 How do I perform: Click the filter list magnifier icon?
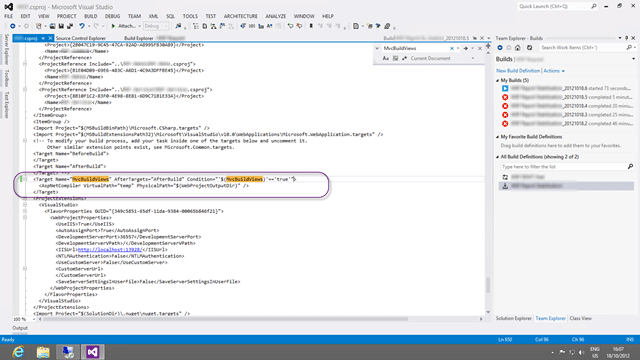pyautogui.click(x=630, y=167)
